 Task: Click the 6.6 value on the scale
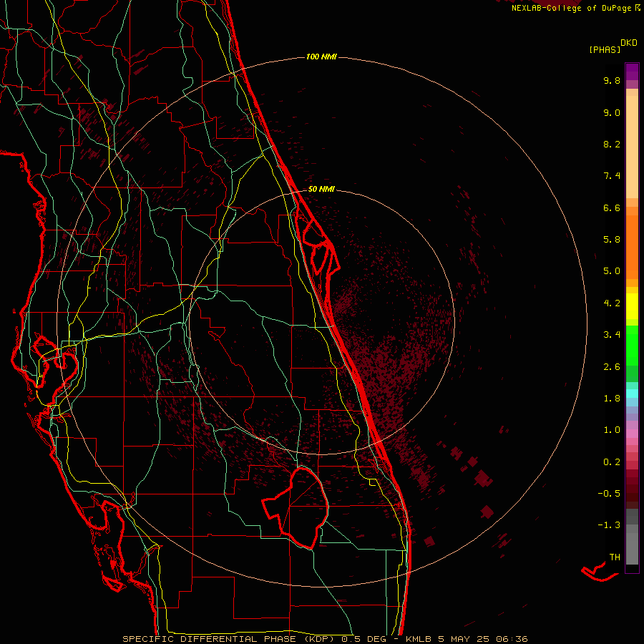coord(612,208)
